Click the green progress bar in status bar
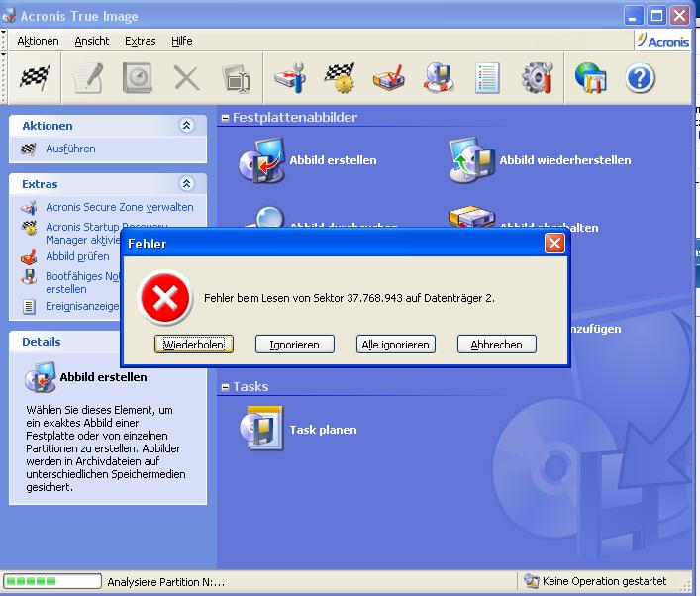700x596 pixels. [x=52, y=581]
